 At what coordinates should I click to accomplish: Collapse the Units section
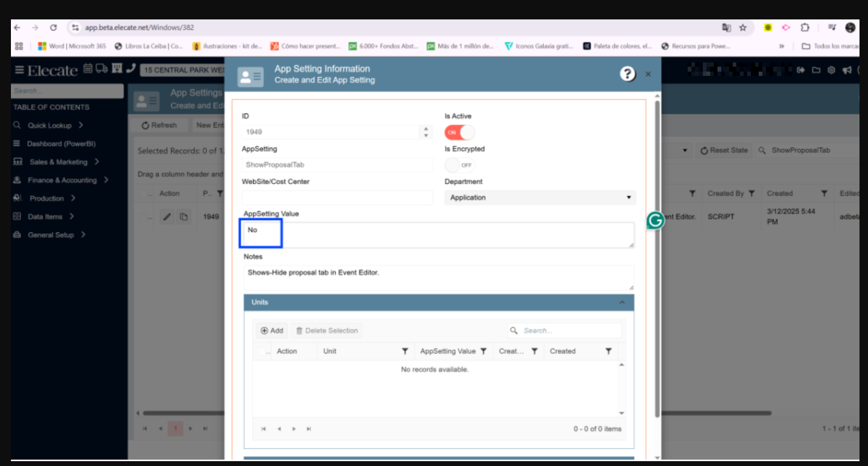[622, 302]
